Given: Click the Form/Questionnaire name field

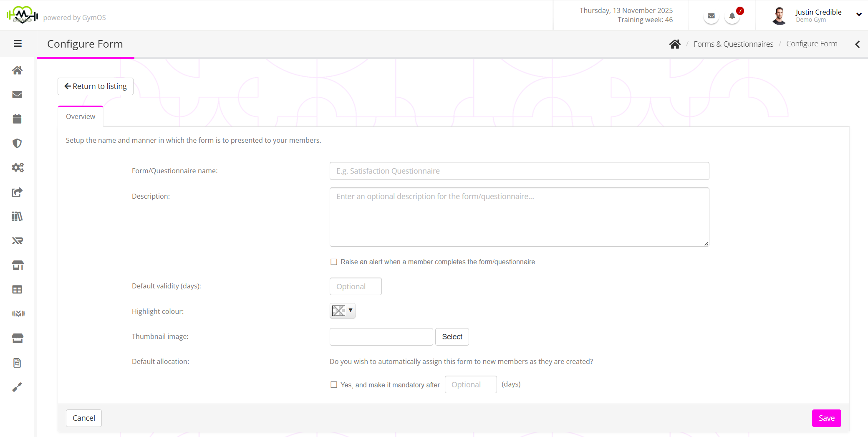Looking at the screenshot, I should [x=519, y=171].
